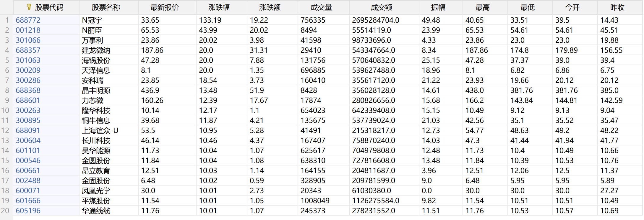This screenshot has height=220, width=644.
Task: Select stock code 301063
Action: pos(28,60)
